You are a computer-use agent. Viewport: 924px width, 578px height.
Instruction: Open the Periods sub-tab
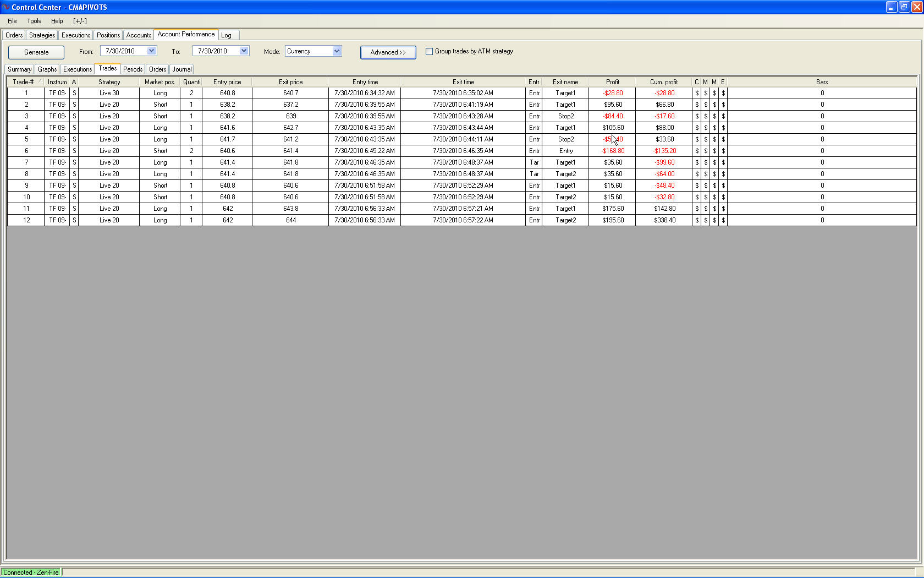click(133, 69)
